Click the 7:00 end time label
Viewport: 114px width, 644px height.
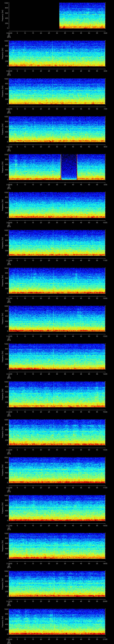click(x=105, y=109)
